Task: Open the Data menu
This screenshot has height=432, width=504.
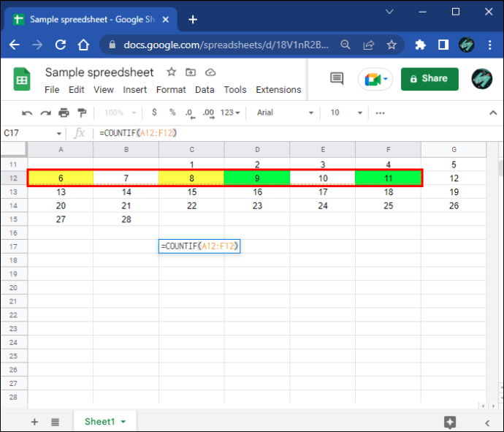Action: [x=205, y=90]
